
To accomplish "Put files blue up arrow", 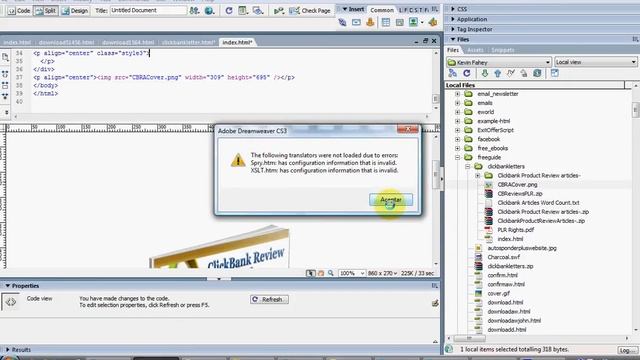I will point(498,73).
